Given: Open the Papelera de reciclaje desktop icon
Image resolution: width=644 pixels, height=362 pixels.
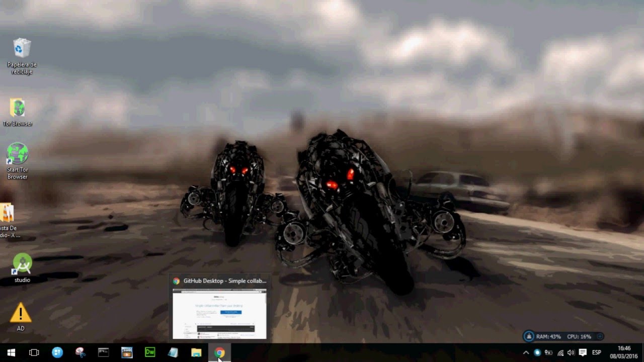Looking at the screenshot, I should [22, 55].
